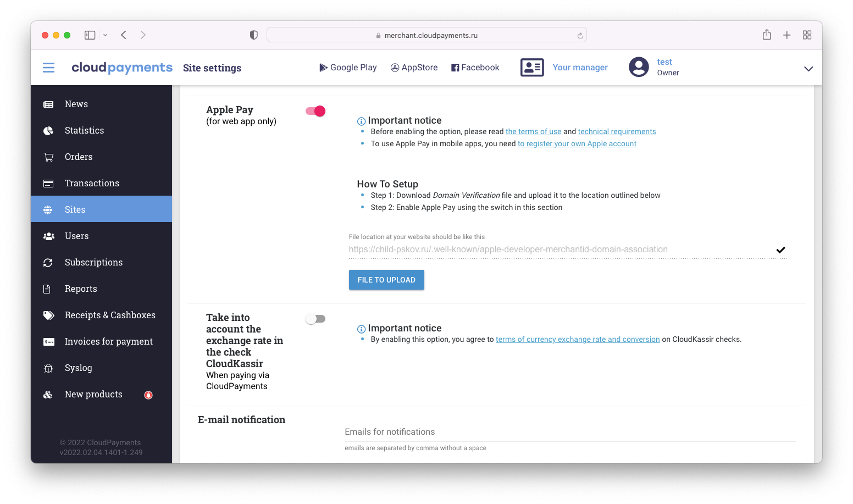Open the sidebar toggle in Safari toolbar
Image resolution: width=853 pixels, height=504 pixels.
[x=90, y=35]
